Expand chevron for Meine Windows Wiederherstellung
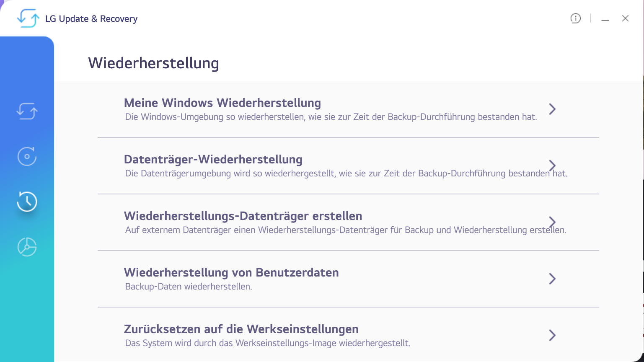This screenshot has height=362, width=644. (552, 109)
